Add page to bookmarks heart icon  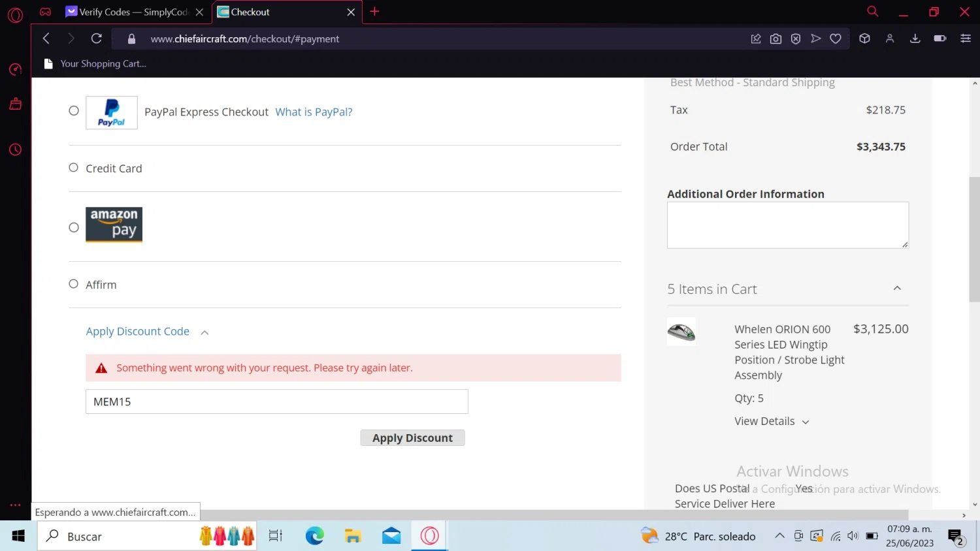pyautogui.click(x=836, y=39)
